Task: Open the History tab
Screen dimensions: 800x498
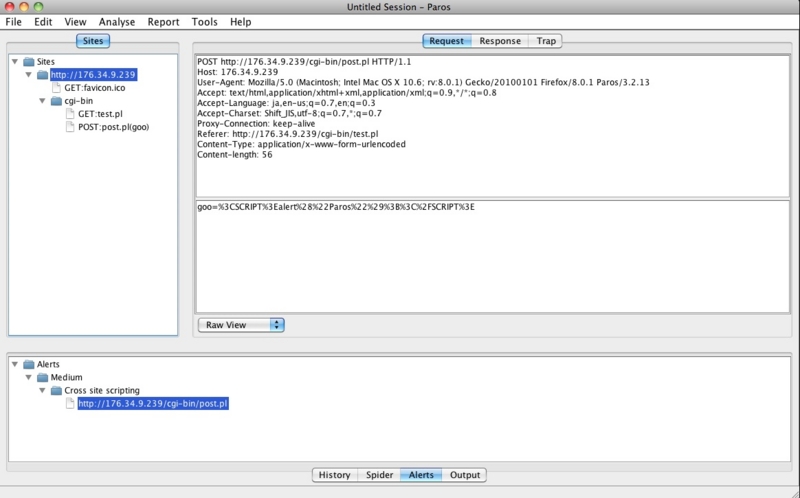Action: coord(335,475)
